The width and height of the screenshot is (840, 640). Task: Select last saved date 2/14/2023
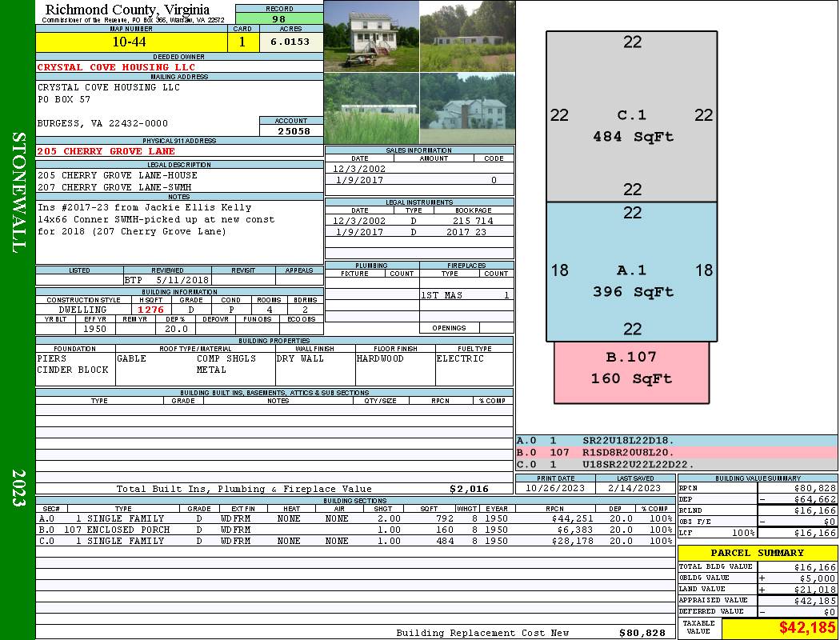click(634, 488)
